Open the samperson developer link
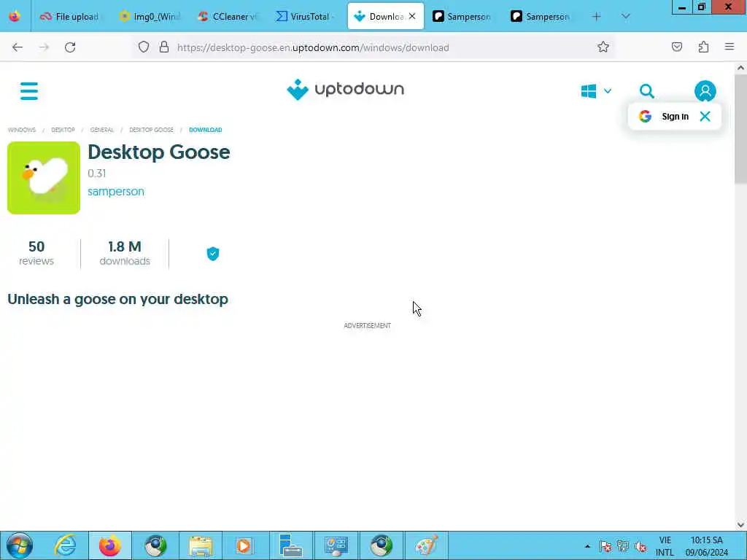 tap(116, 192)
